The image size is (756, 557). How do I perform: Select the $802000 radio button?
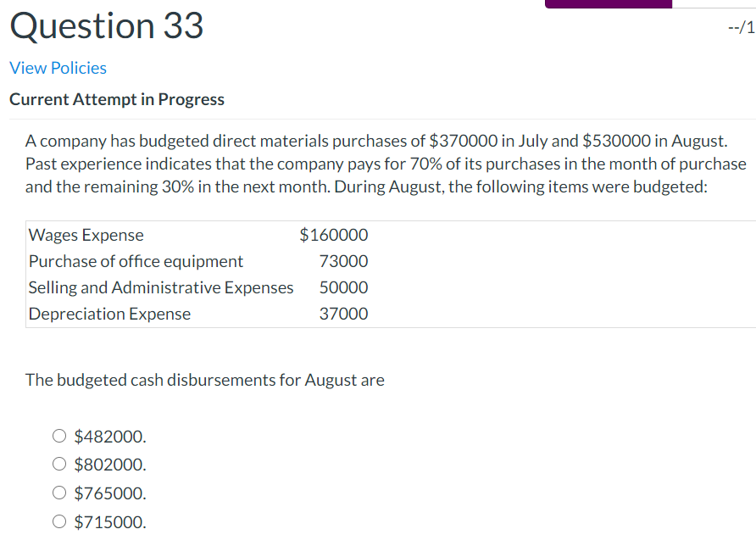click(59, 464)
